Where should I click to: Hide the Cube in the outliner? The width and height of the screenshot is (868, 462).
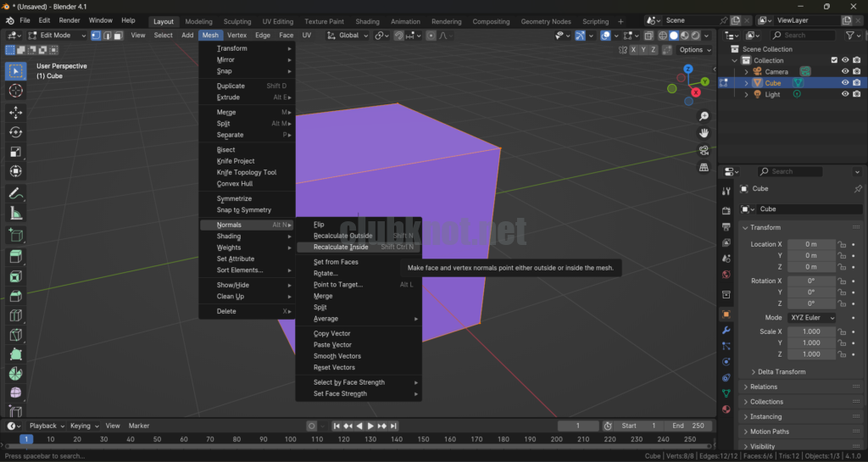(845, 83)
